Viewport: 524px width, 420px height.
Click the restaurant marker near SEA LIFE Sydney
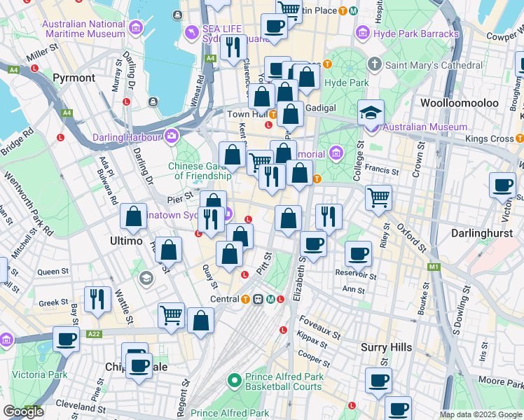pos(233,47)
